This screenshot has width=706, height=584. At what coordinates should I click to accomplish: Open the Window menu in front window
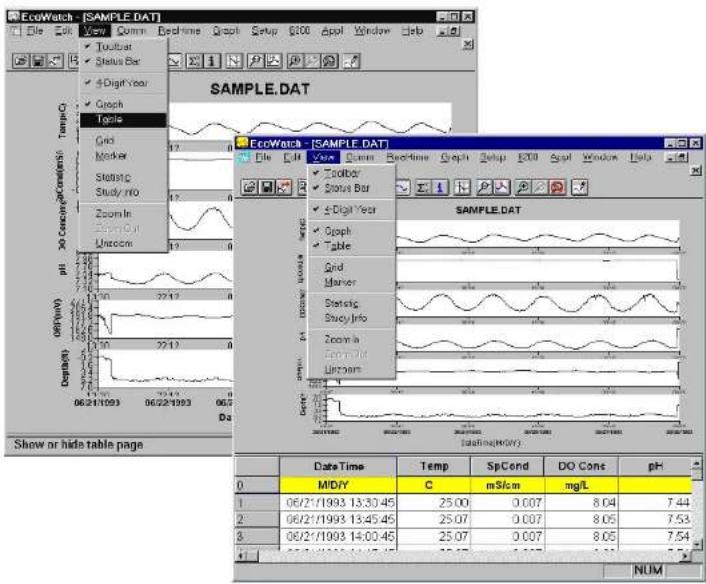(x=600, y=157)
